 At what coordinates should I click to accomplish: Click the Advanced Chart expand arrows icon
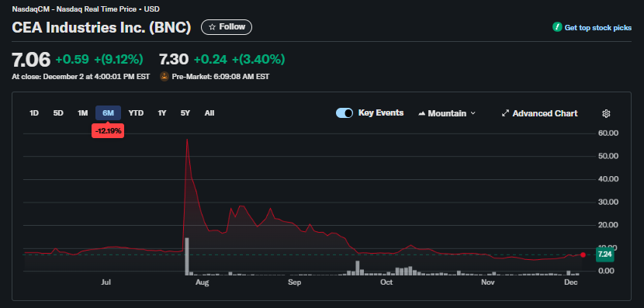tap(506, 113)
